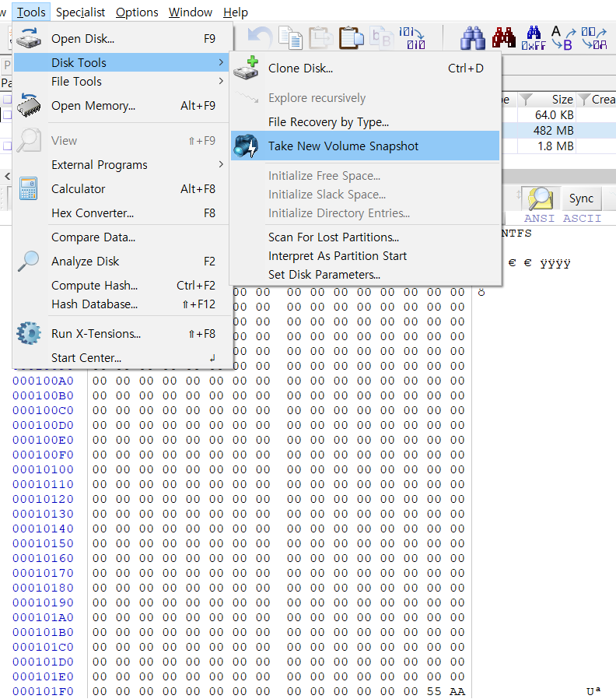Screen dimensions: 616x699
Task: Open the Specialist menu
Action: 81,12
